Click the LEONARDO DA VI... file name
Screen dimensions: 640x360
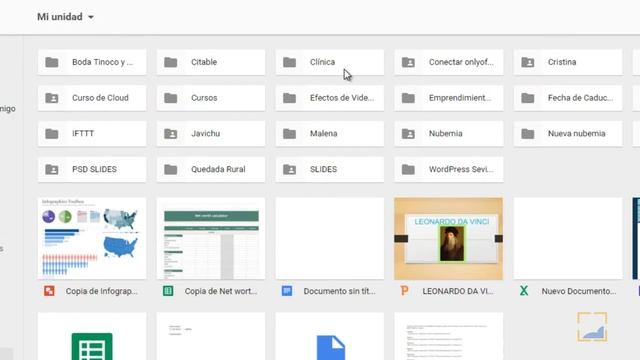pos(458,291)
